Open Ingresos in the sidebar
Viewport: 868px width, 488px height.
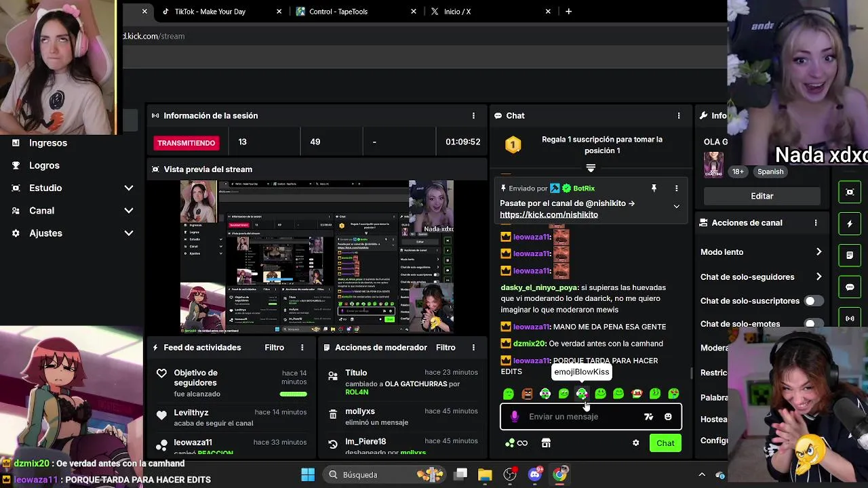click(x=48, y=143)
